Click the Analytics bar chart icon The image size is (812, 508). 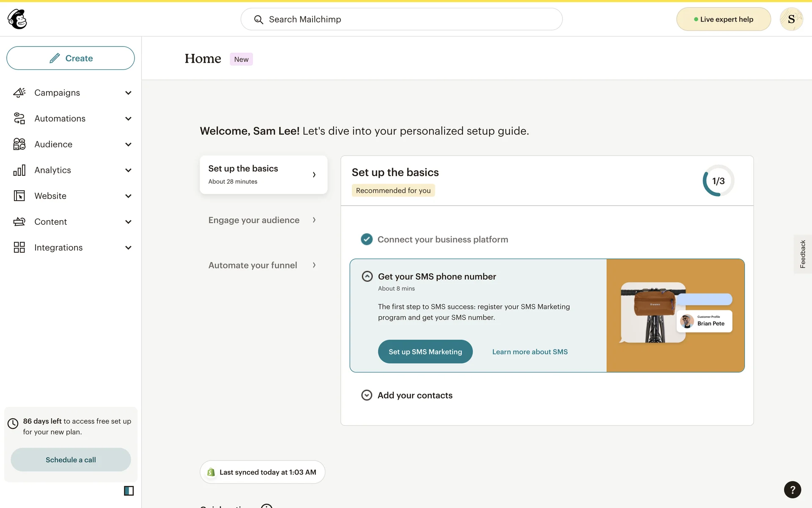[19, 170]
